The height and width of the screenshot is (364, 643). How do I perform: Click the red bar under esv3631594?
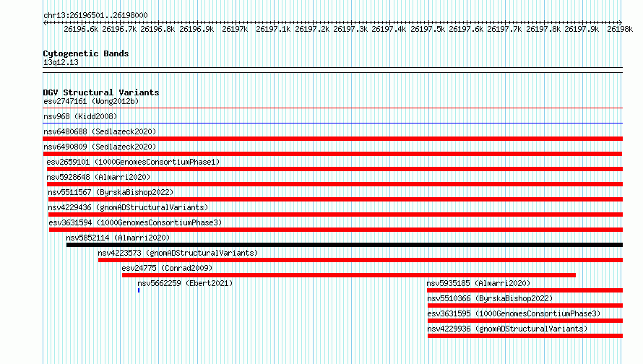point(336,230)
